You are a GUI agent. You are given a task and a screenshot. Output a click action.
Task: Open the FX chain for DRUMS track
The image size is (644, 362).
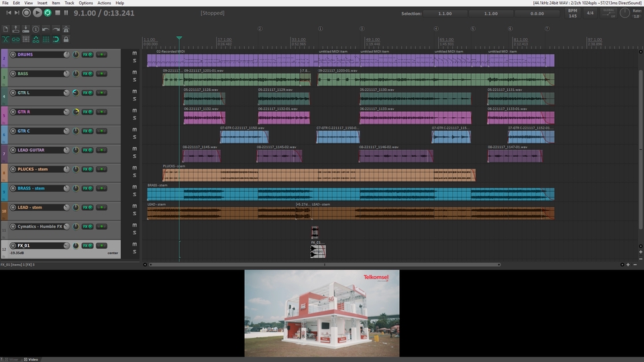click(x=85, y=54)
